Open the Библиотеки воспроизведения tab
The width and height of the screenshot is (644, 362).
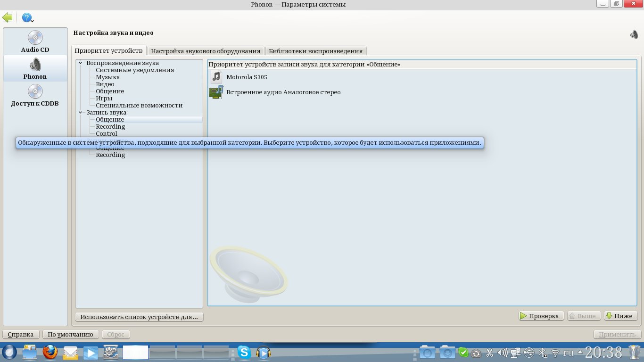tap(316, 51)
